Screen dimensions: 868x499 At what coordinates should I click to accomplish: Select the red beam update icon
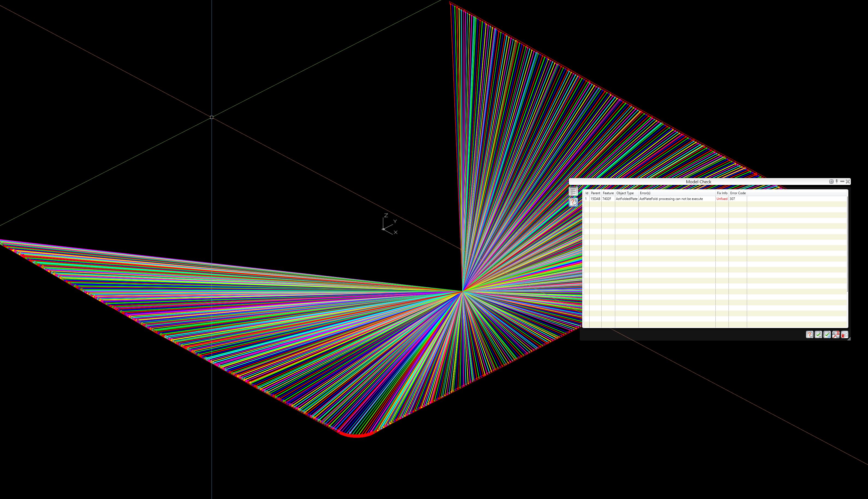click(836, 335)
